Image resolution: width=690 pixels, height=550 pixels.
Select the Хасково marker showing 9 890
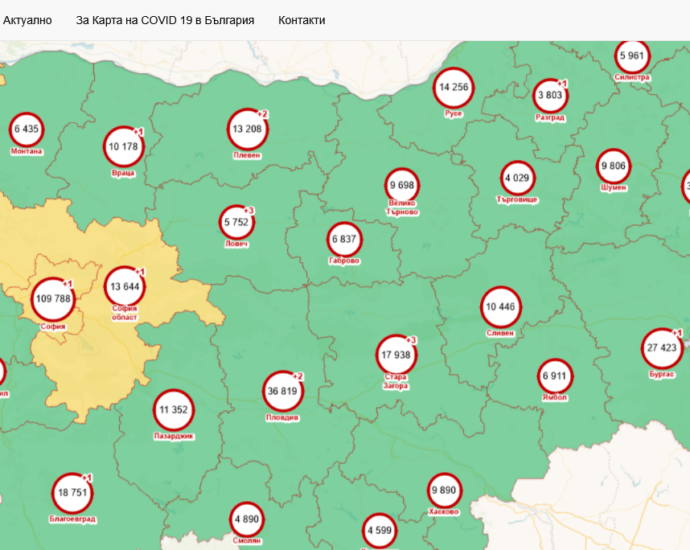tap(444, 490)
